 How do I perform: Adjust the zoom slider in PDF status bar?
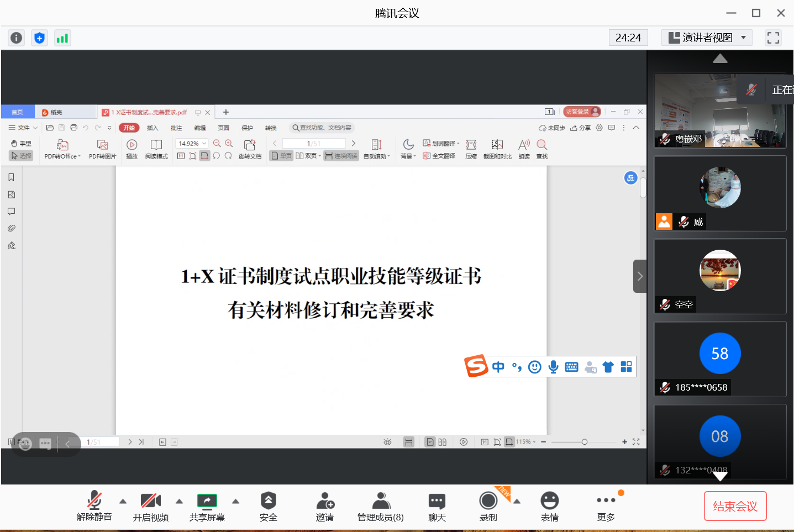584,442
